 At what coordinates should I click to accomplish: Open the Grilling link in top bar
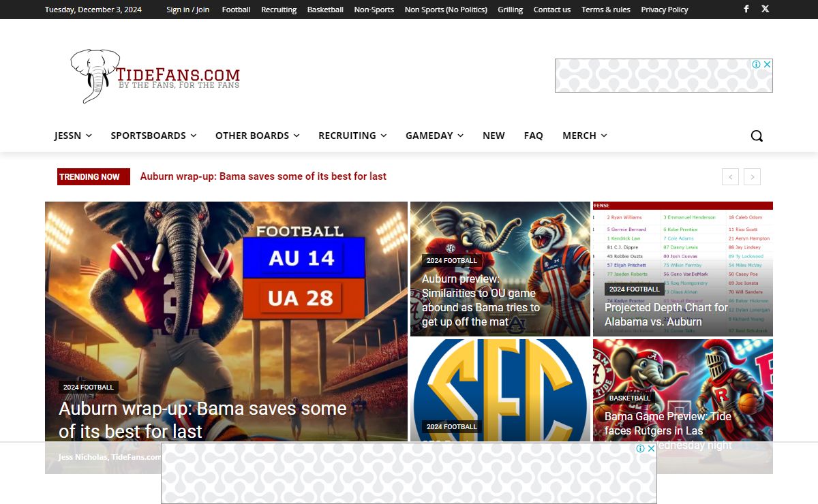pos(510,10)
